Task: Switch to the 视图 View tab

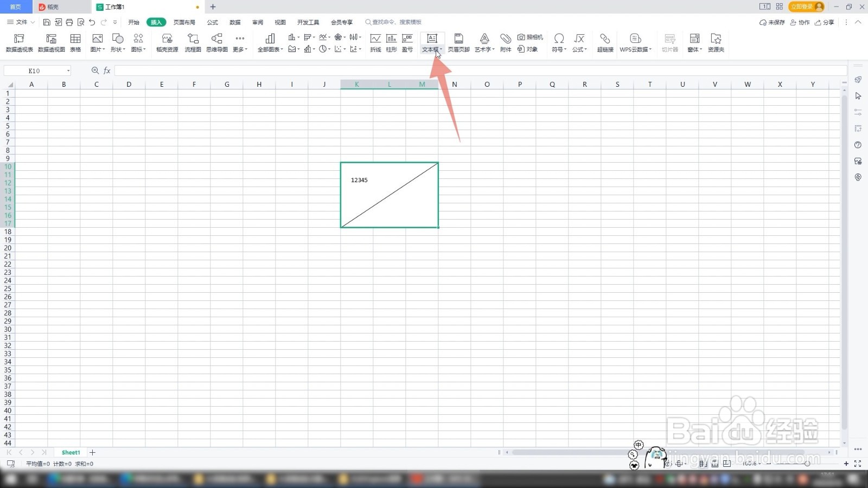Action: [280, 22]
